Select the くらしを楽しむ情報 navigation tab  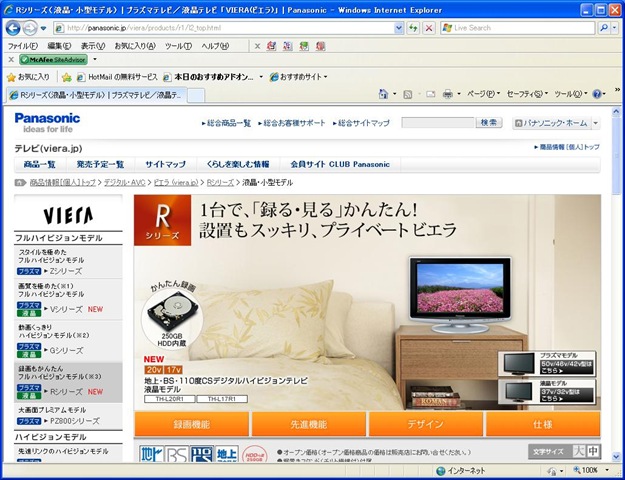click(238, 164)
